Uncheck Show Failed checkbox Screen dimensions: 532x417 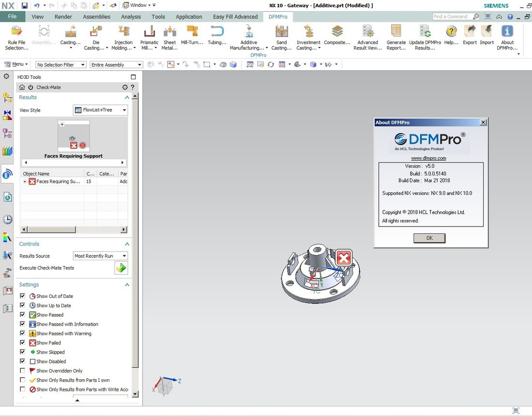pos(23,343)
